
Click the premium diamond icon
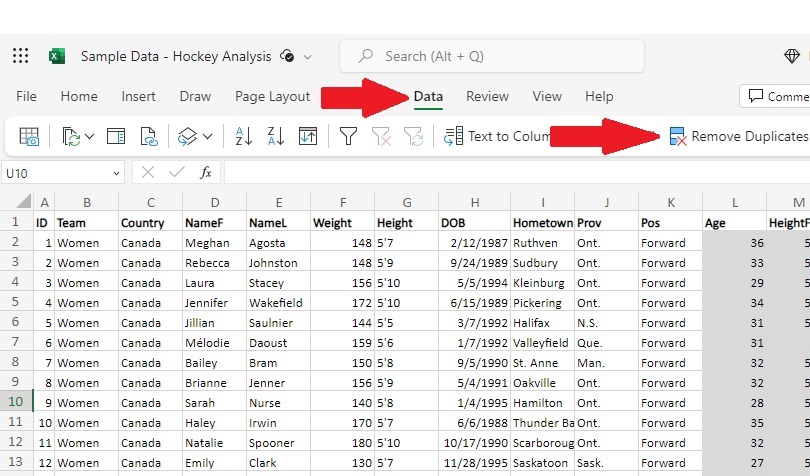click(x=791, y=56)
